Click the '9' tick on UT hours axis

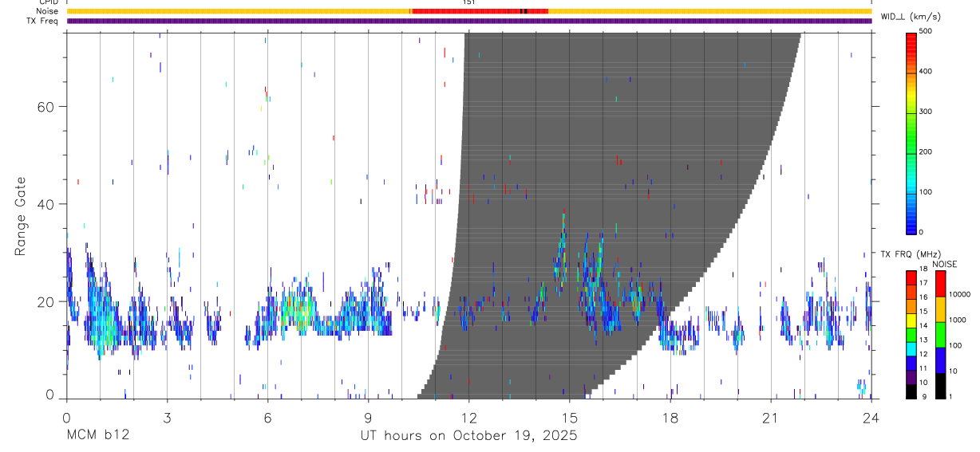pos(369,418)
